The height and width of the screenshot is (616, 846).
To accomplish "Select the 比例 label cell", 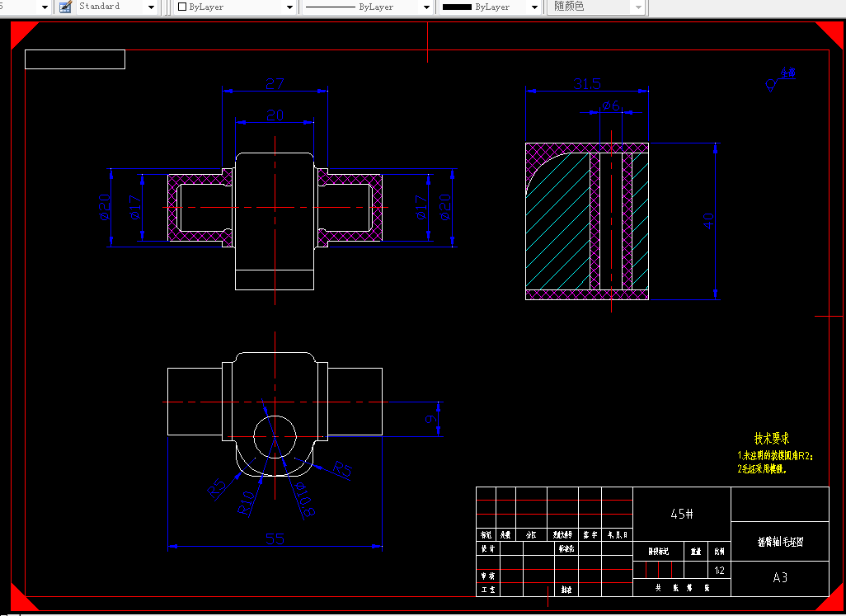I will [x=719, y=552].
